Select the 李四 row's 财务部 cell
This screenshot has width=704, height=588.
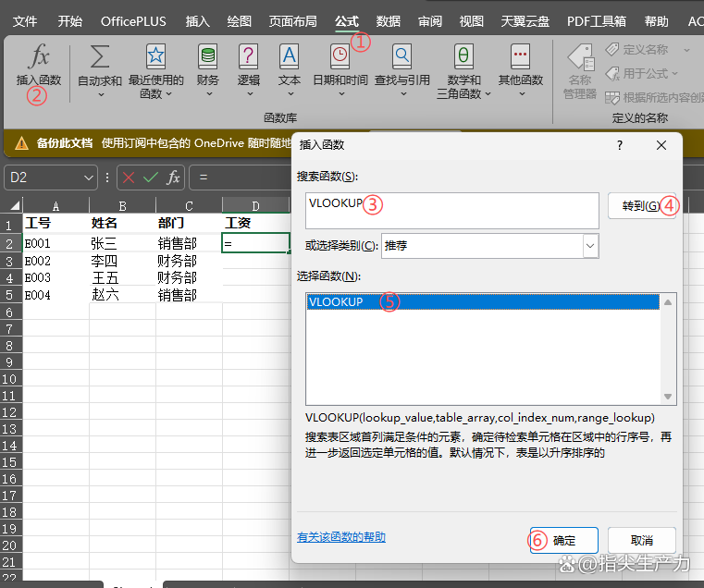(189, 261)
